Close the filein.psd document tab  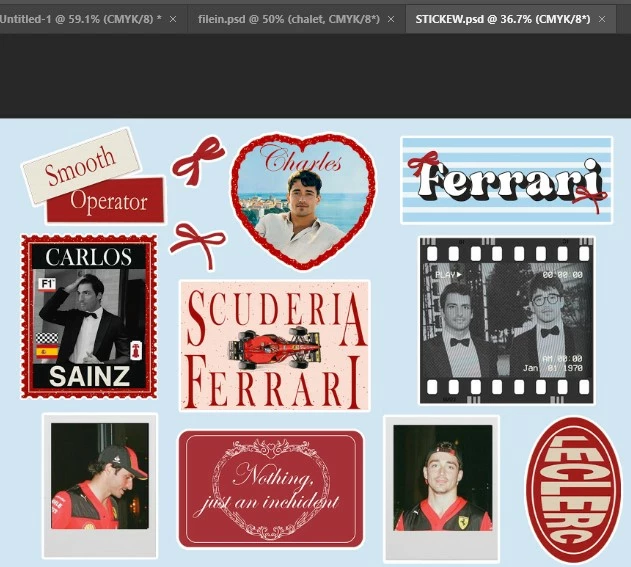coord(391,19)
